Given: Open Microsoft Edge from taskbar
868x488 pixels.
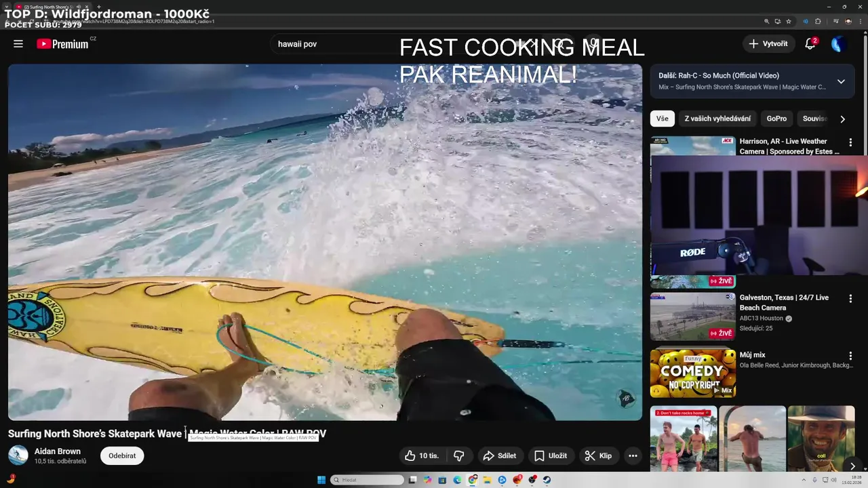Looking at the screenshot, I should point(457,480).
